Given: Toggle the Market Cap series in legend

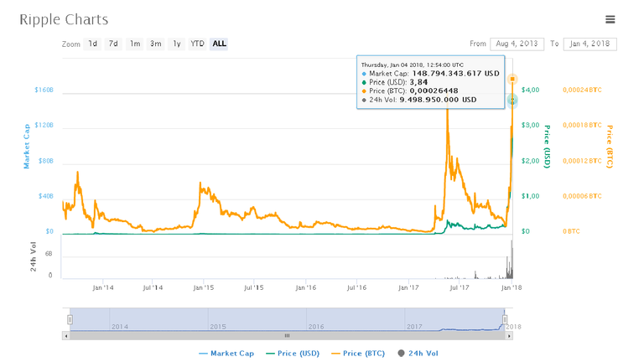Looking at the screenshot, I should 226,353.
